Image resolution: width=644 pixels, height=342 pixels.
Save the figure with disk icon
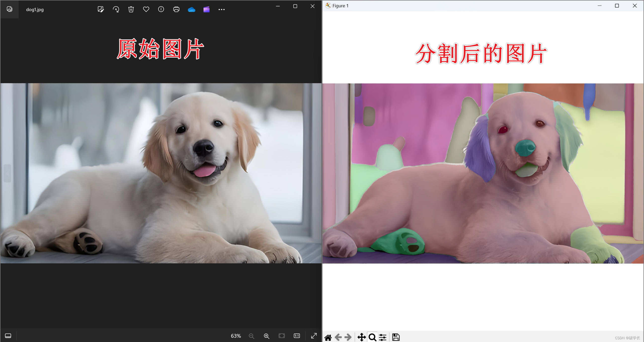[x=396, y=337]
